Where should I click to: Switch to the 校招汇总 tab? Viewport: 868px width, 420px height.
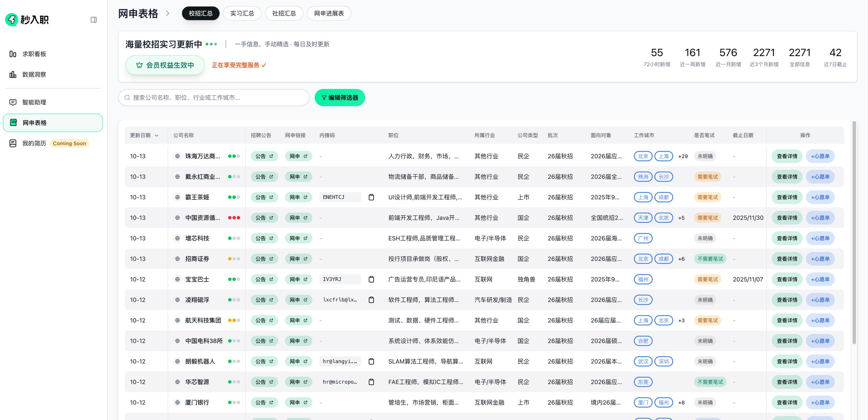(x=200, y=13)
